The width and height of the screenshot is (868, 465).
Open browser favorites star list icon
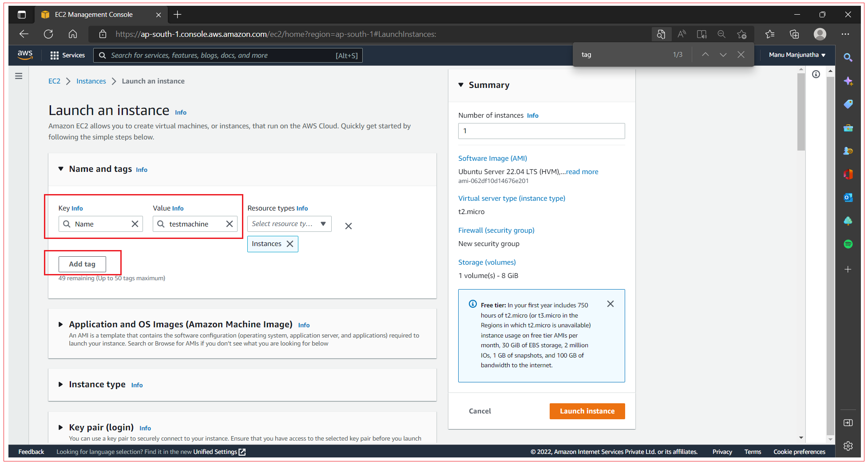[x=770, y=34]
